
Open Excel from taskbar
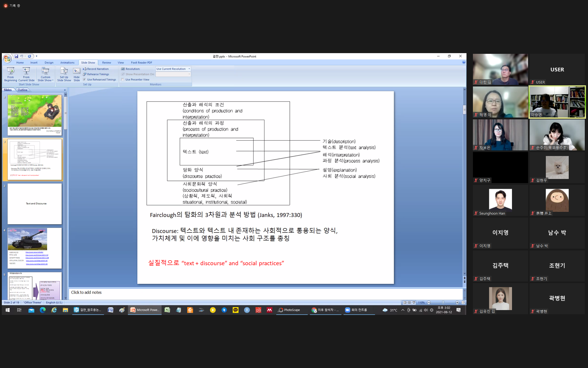pyautogui.click(x=167, y=310)
